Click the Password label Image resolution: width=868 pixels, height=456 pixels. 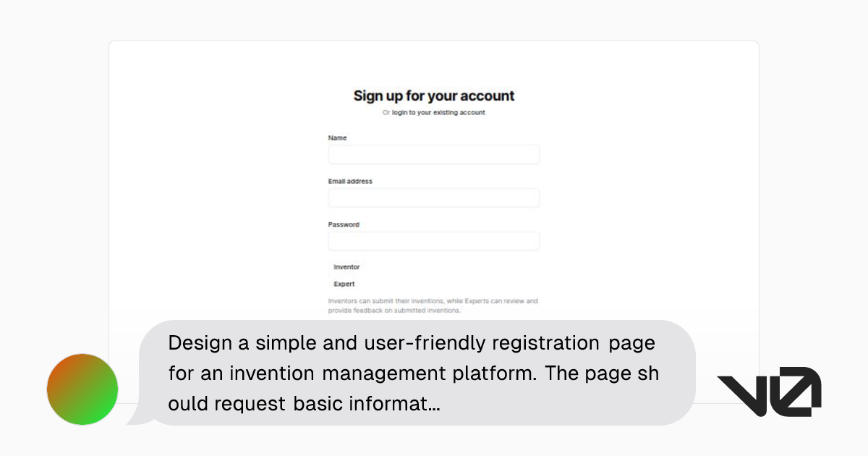coord(344,224)
